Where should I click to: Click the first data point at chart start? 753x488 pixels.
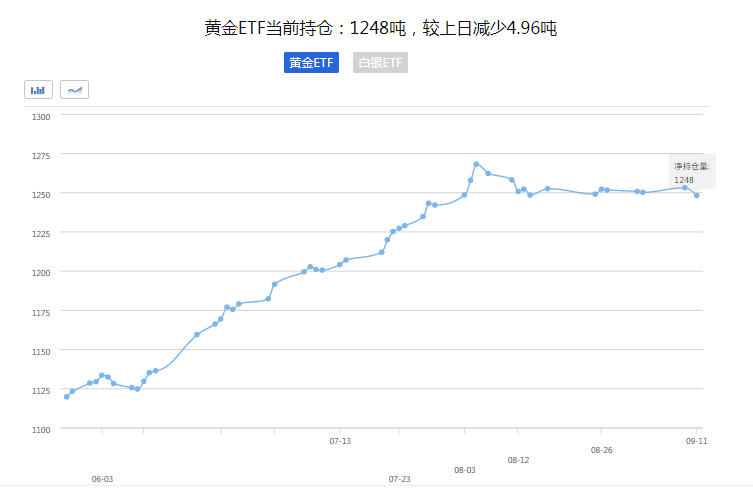pyautogui.click(x=66, y=397)
